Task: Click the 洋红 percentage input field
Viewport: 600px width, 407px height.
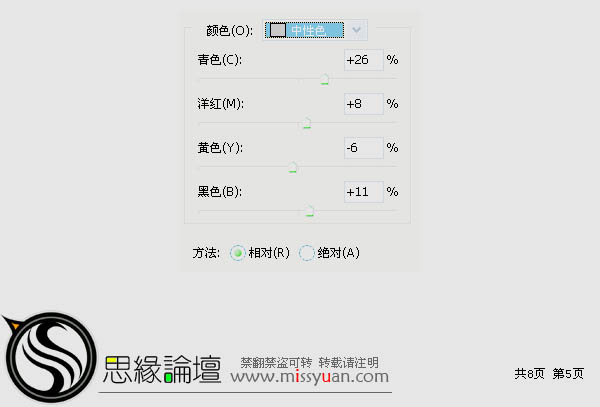Action: point(364,104)
